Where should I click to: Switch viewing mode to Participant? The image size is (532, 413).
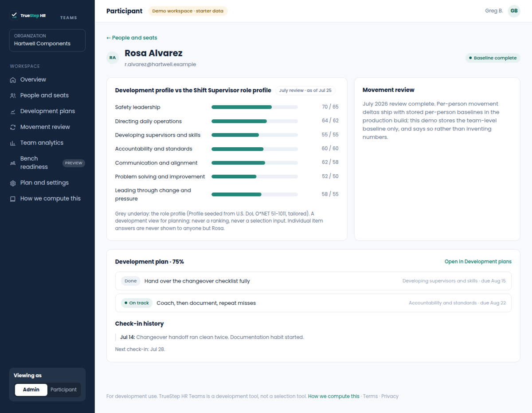pyautogui.click(x=63, y=389)
